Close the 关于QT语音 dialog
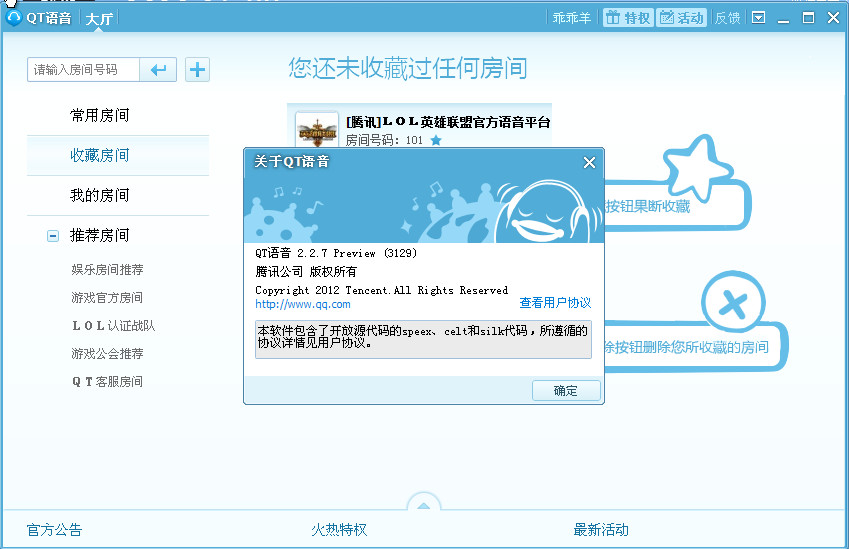This screenshot has height=549, width=849. pos(589,162)
